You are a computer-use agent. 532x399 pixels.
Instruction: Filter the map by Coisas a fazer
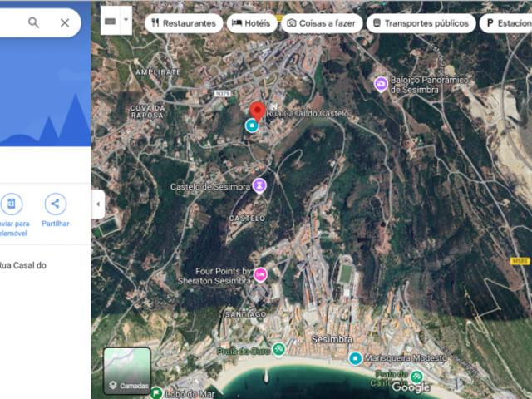(x=322, y=23)
